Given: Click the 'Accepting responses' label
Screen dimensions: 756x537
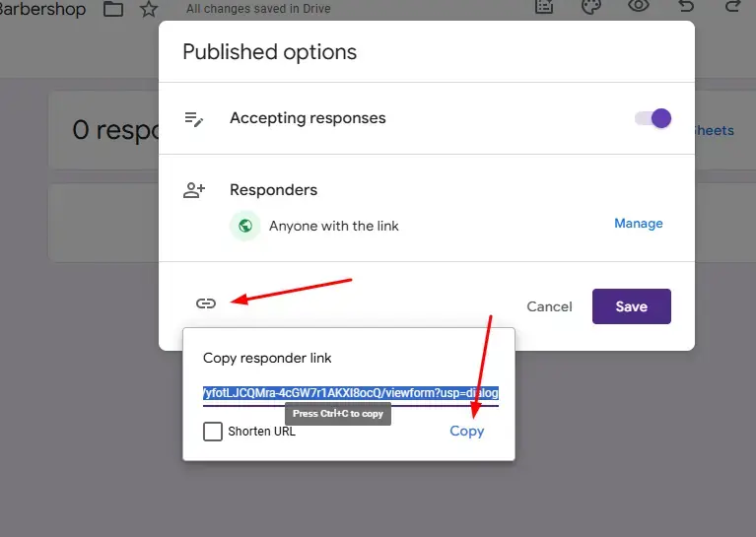Looking at the screenshot, I should 308,118.
